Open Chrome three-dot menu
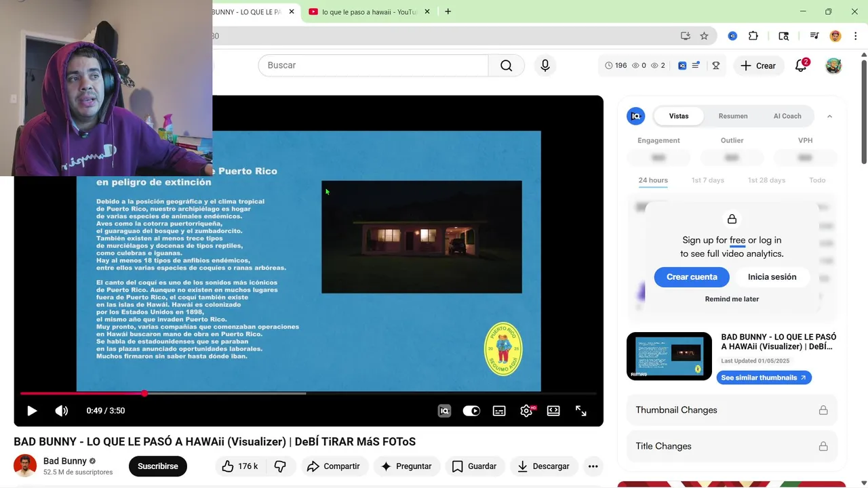868x488 pixels. (855, 36)
